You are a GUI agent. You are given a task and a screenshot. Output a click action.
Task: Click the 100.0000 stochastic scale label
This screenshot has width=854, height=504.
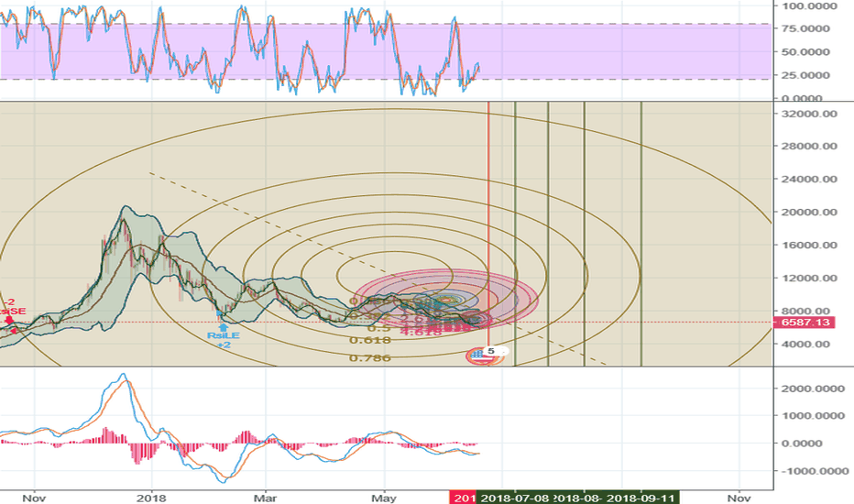(809, 6)
